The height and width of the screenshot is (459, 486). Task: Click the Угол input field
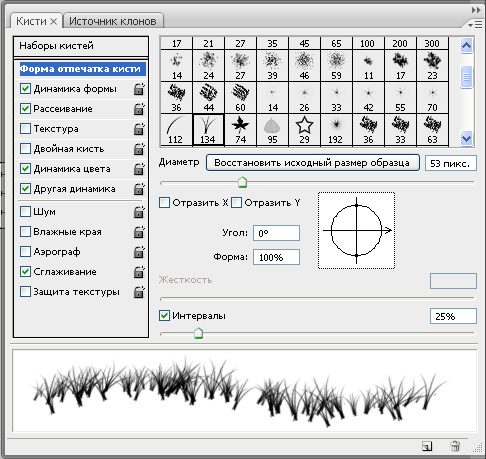(x=276, y=233)
